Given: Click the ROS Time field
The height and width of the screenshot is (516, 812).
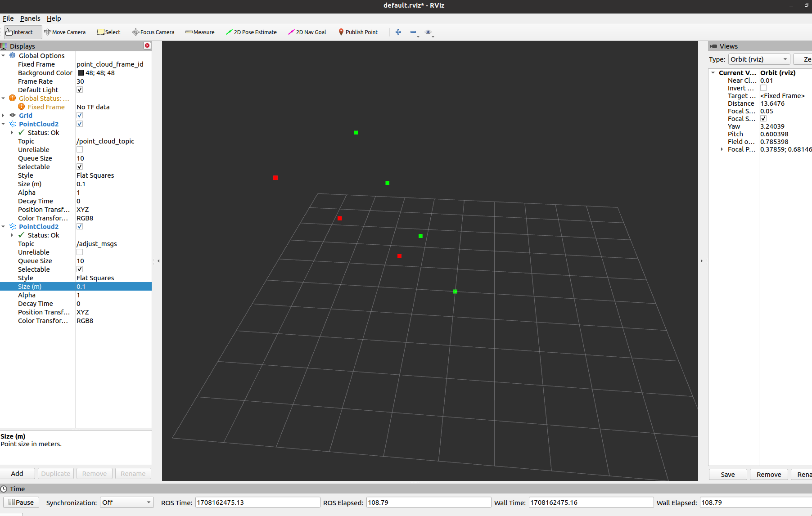Looking at the screenshot, I should point(257,503).
